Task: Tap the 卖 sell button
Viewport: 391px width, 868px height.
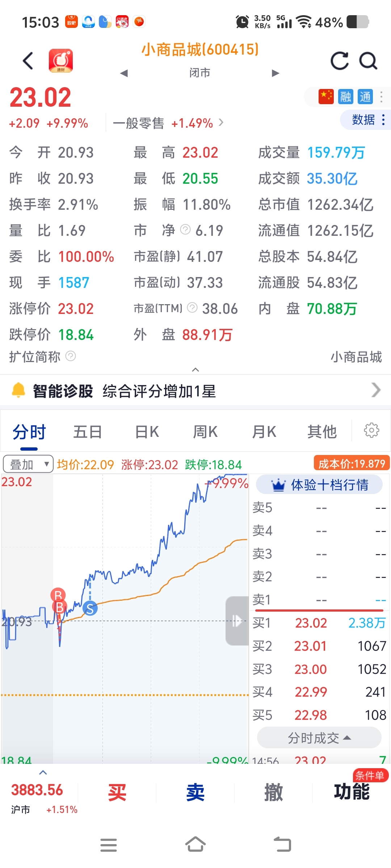Action: pos(195,792)
